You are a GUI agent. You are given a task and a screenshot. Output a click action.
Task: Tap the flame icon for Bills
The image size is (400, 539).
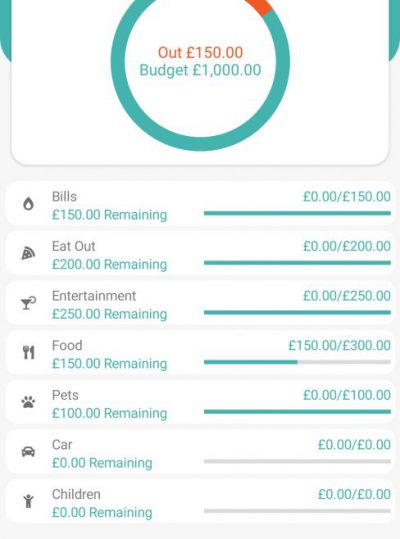[x=28, y=204]
